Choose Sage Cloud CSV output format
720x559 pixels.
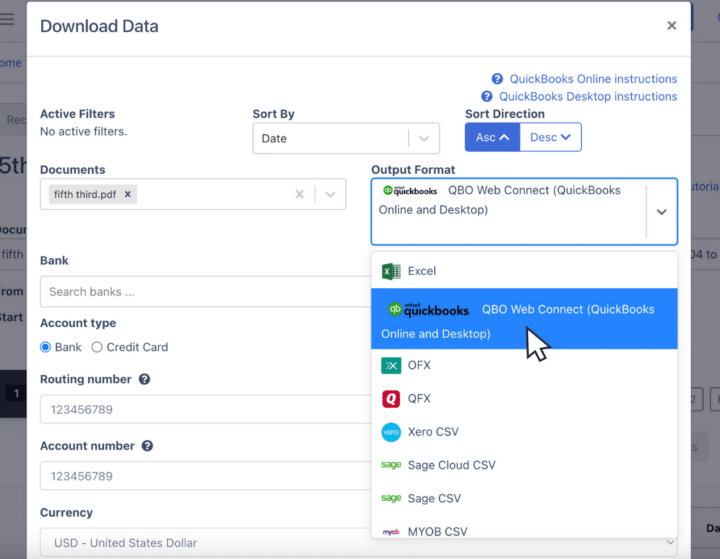[x=524, y=465]
